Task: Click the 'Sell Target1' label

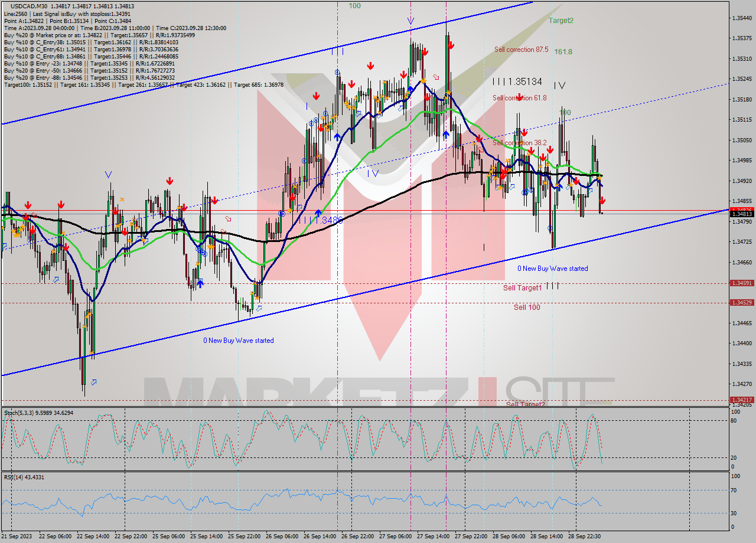Action: [x=523, y=288]
